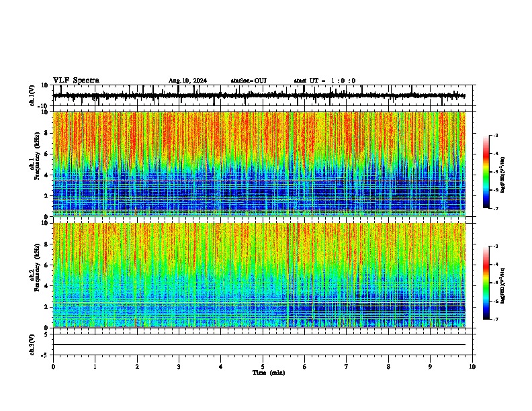Click the ch.1 spectrogram panel
Image resolution: width=532 pixels, height=411 pixels.
[x=259, y=164]
